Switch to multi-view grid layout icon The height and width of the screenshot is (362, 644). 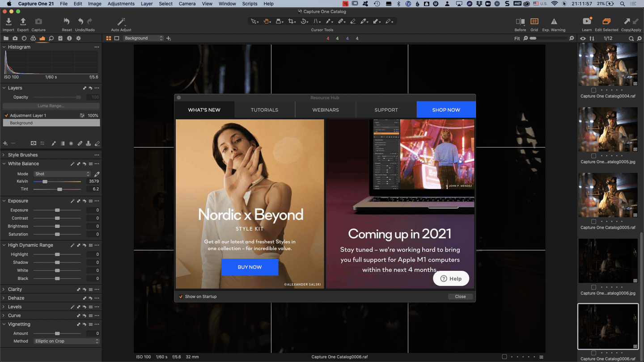click(x=109, y=38)
